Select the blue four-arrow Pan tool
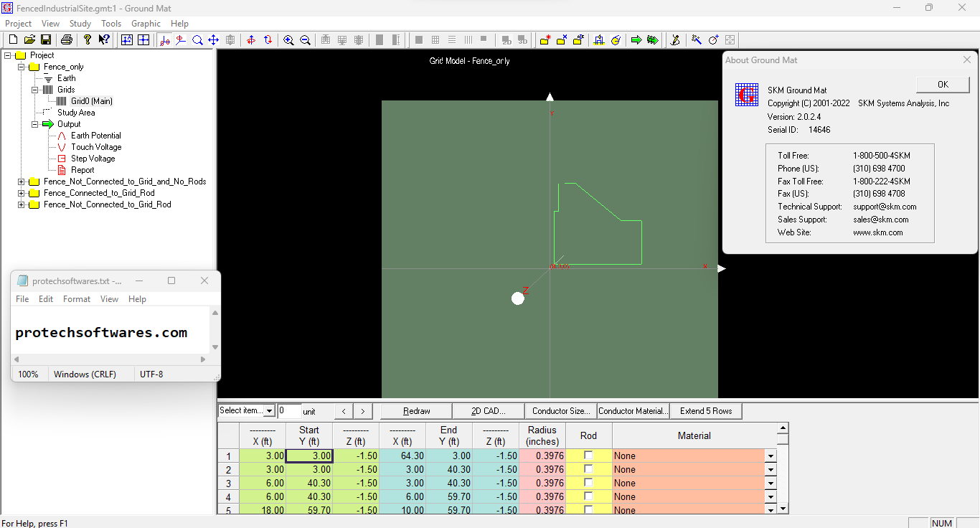Viewport: 980px width, 528px height. pos(213,40)
